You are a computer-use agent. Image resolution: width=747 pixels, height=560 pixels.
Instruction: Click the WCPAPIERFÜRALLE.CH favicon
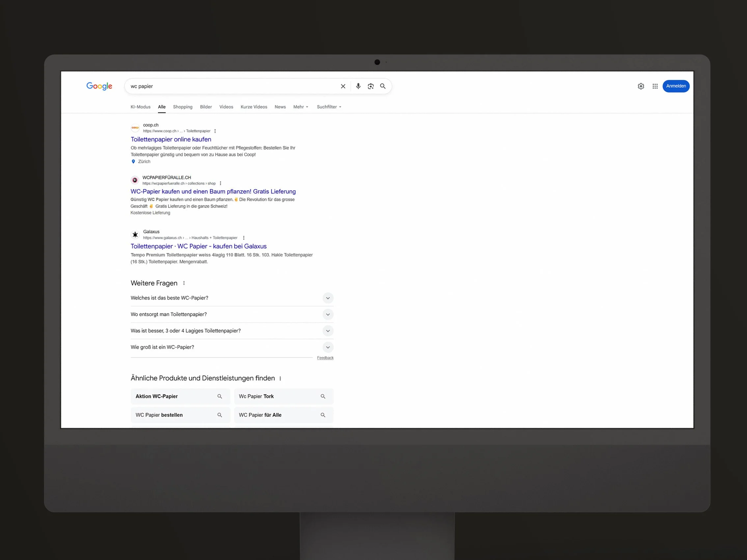pos(135,180)
